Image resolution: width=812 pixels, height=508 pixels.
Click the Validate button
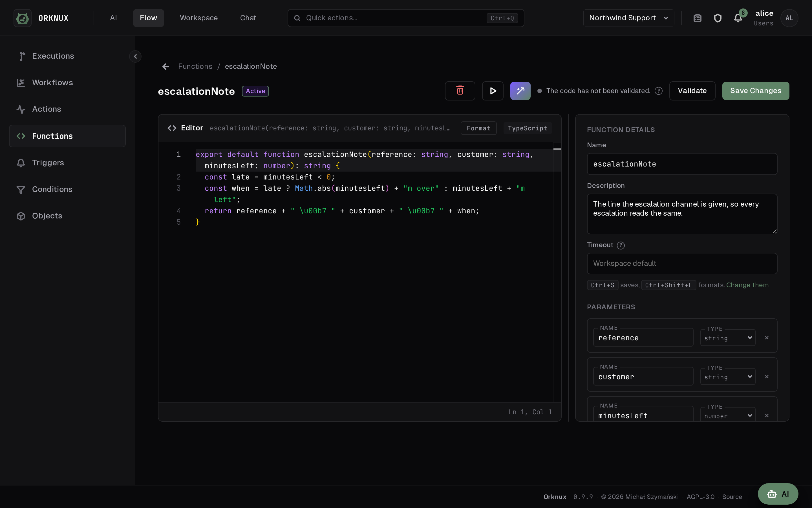pos(692,91)
